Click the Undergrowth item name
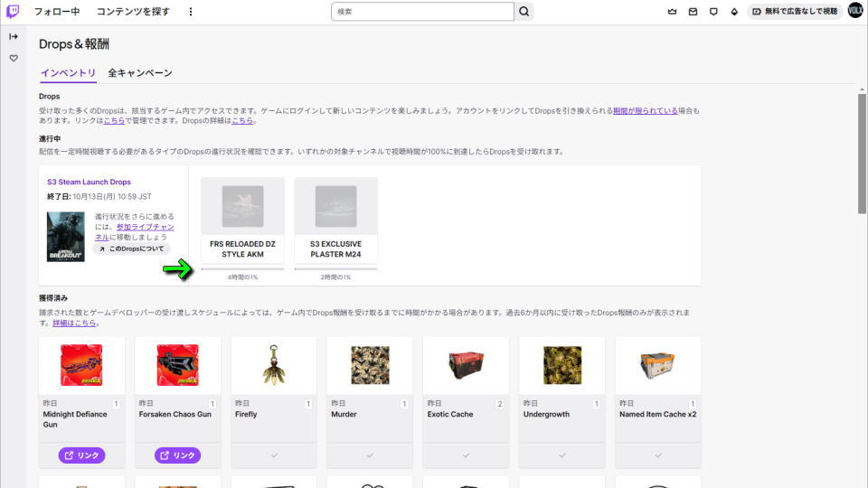 point(546,415)
